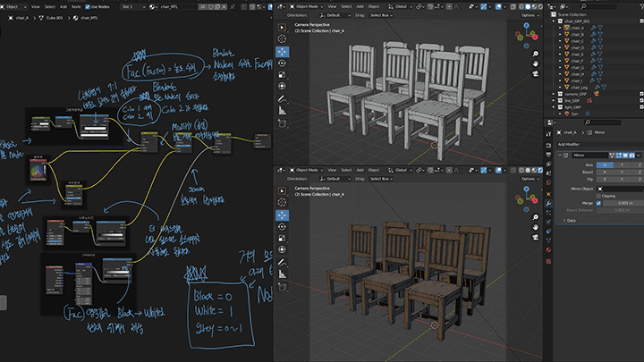Click the outliner search field
Viewport: 644px width, 362px height.
(599, 6)
